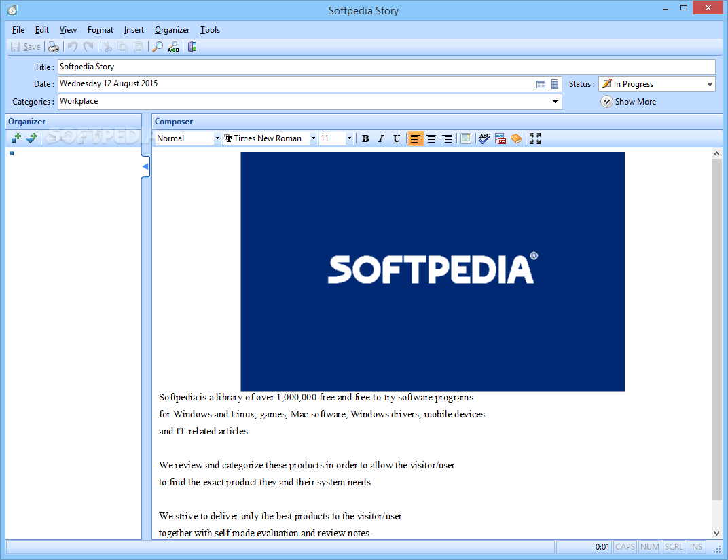Click the app icon in the title bar

[12, 10]
